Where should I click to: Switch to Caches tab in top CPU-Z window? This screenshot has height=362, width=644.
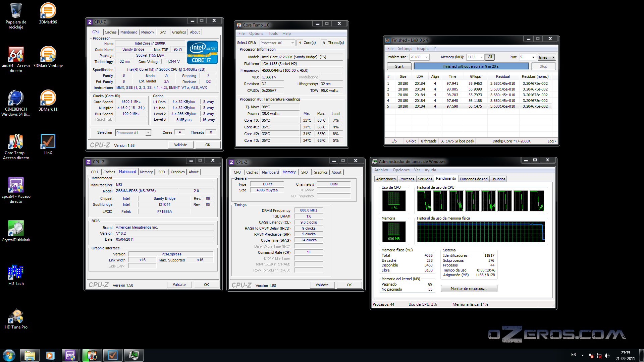111,32
